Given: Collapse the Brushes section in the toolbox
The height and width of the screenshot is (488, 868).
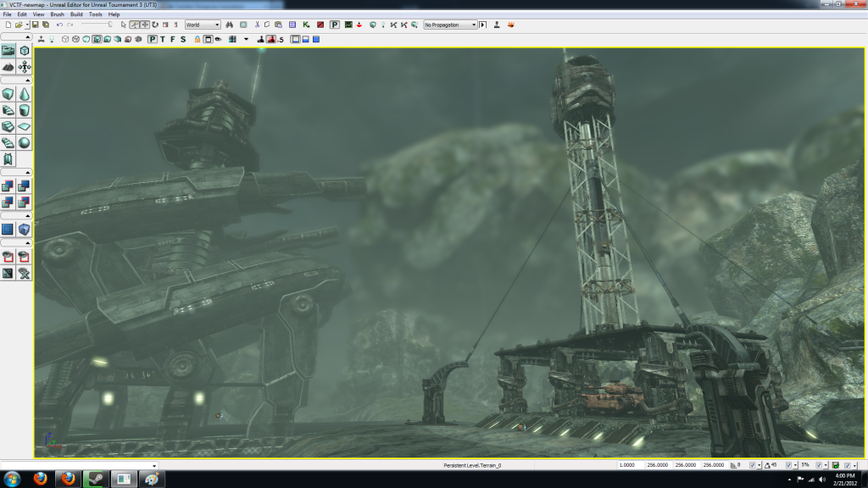Looking at the screenshot, I should 28,80.
